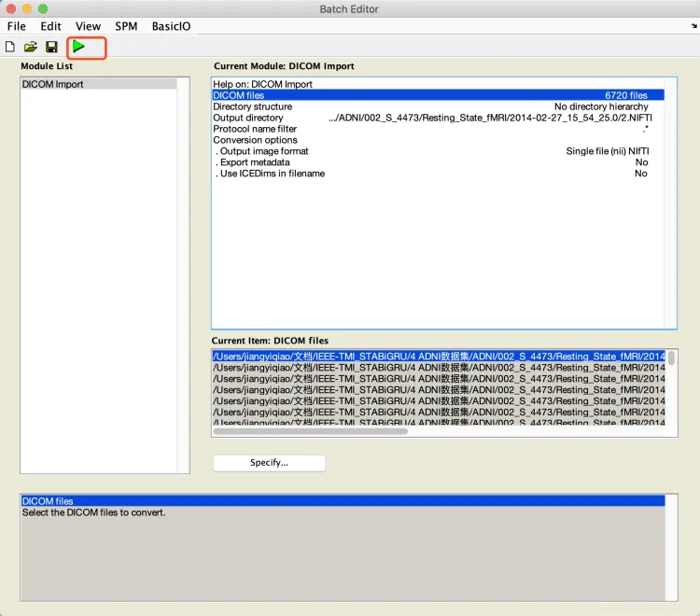Viewport: 700px width, 616px height.
Task: Select DICOM Import in the Module List
Action: point(53,84)
